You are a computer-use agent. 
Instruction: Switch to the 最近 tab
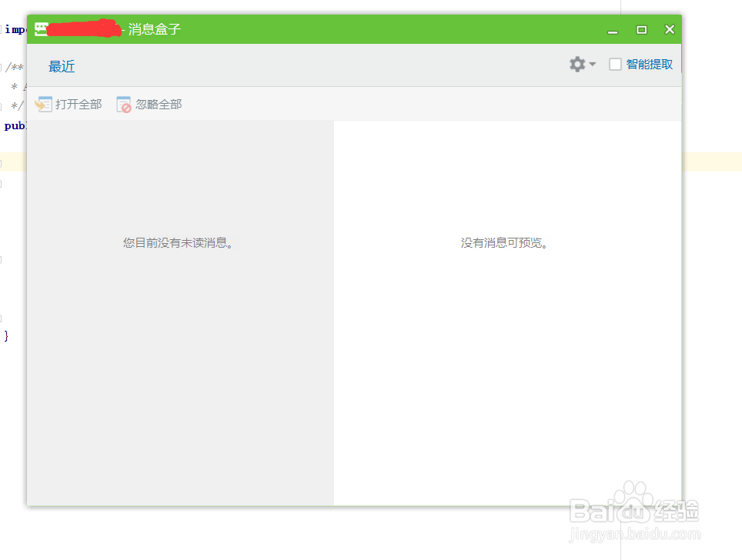[61, 66]
